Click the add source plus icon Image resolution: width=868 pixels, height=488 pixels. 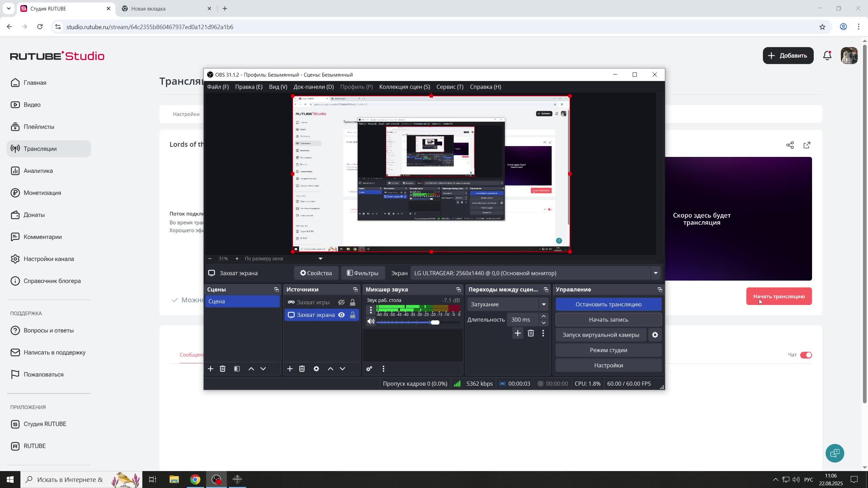290,369
